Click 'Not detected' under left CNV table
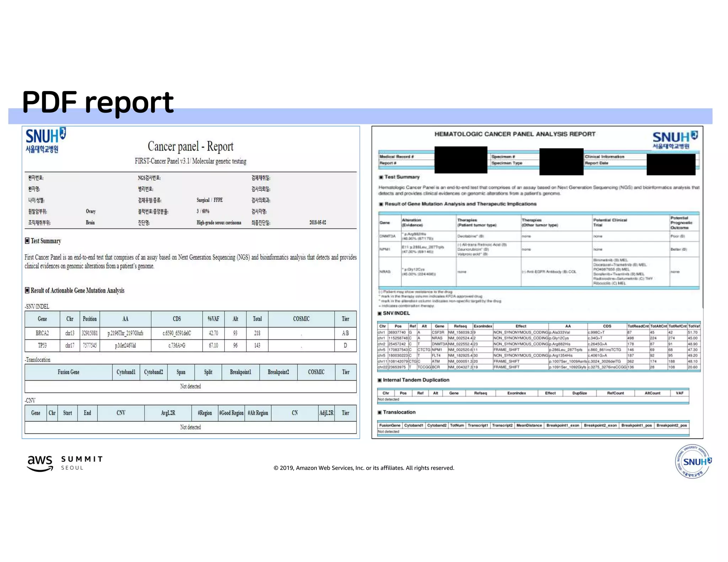The image size is (728, 562). (x=191, y=427)
